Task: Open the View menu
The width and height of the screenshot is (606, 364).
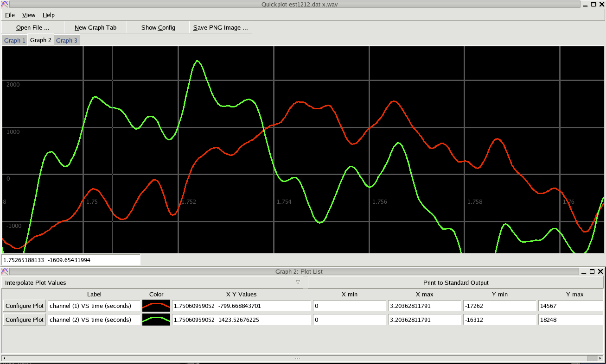Action: point(29,15)
